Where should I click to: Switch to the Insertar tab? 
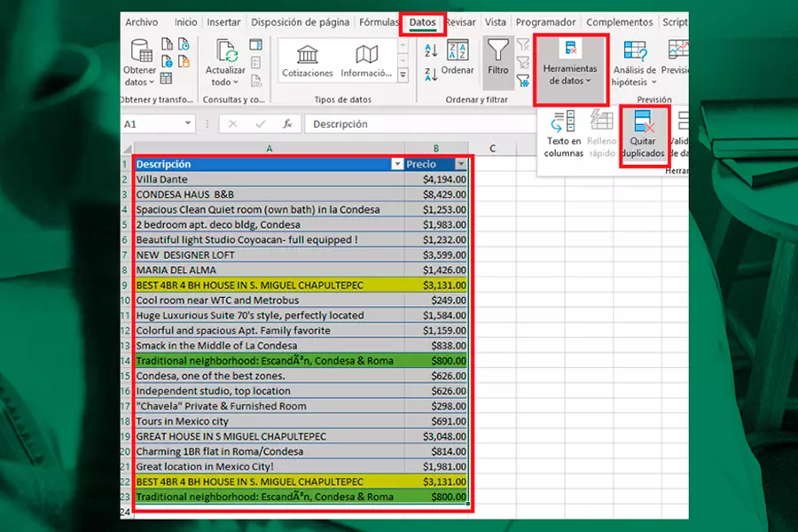click(x=223, y=22)
